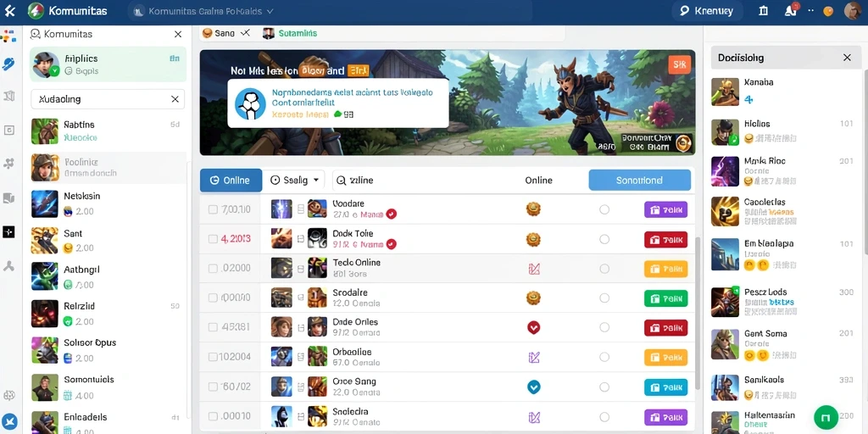Check the box in the Teclo Online row
868x434 pixels.
[x=213, y=269]
